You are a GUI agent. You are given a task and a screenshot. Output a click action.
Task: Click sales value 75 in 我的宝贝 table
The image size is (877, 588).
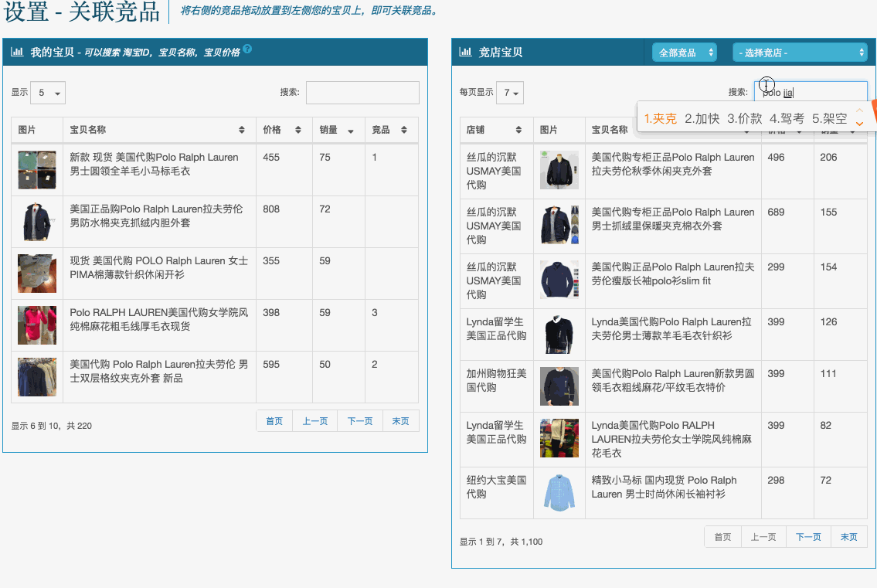coord(325,158)
